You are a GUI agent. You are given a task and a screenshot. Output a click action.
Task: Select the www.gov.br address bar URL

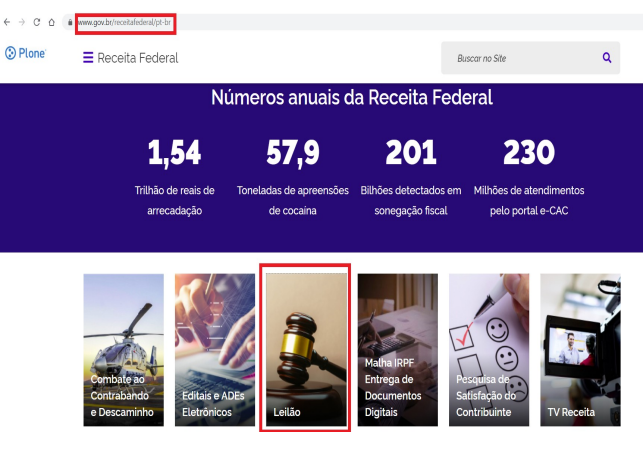pyautogui.click(x=125, y=22)
